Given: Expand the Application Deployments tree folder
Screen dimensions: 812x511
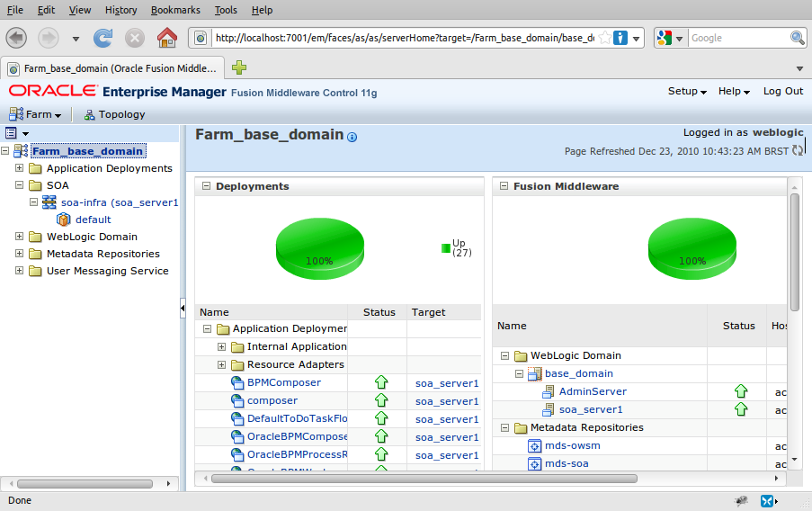Looking at the screenshot, I should click(20, 168).
